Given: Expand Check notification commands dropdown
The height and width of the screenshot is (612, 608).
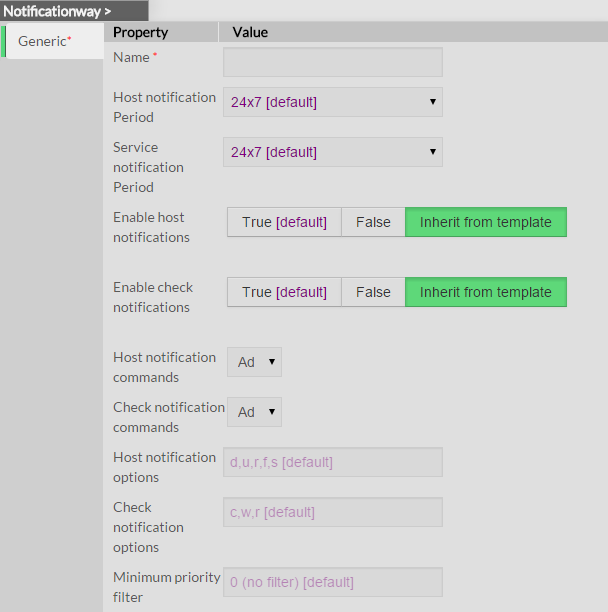Looking at the screenshot, I should pos(254,412).
